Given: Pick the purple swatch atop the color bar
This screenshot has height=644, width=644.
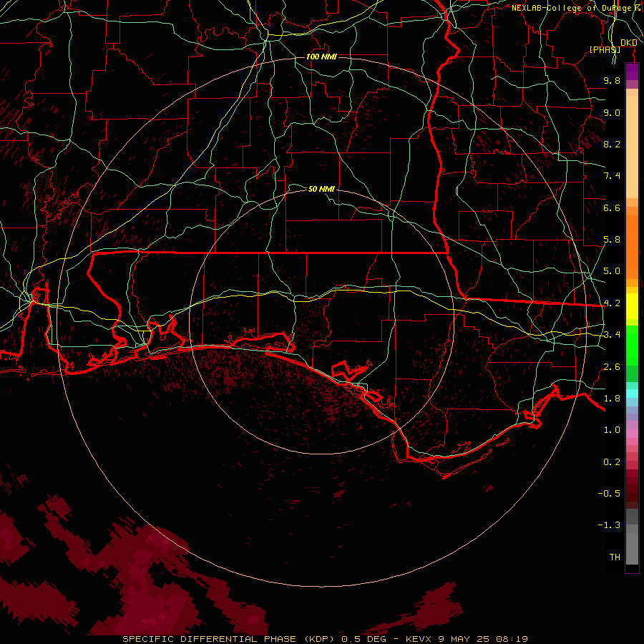Looking at the screenshot, I should (632, 72).
